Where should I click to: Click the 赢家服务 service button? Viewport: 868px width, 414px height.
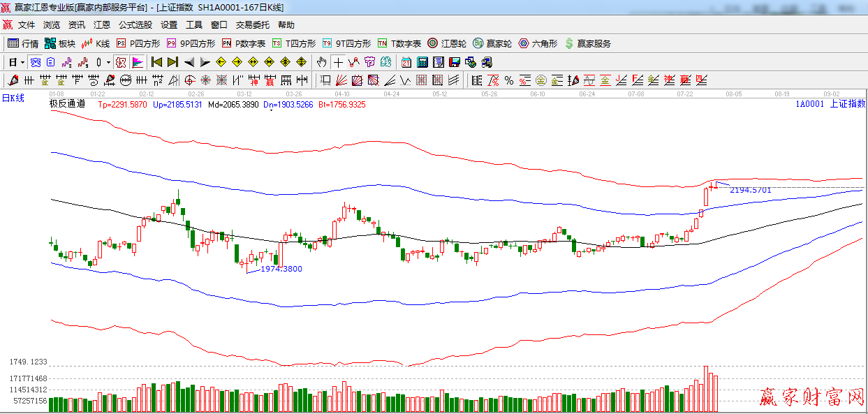click(x=587, y=43)
